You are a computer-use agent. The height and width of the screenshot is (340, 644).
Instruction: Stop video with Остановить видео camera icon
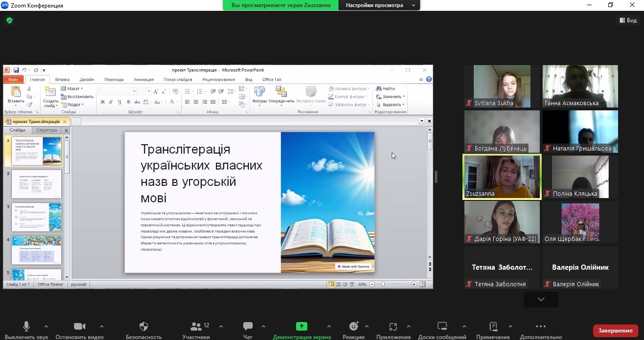coord(80,326)
